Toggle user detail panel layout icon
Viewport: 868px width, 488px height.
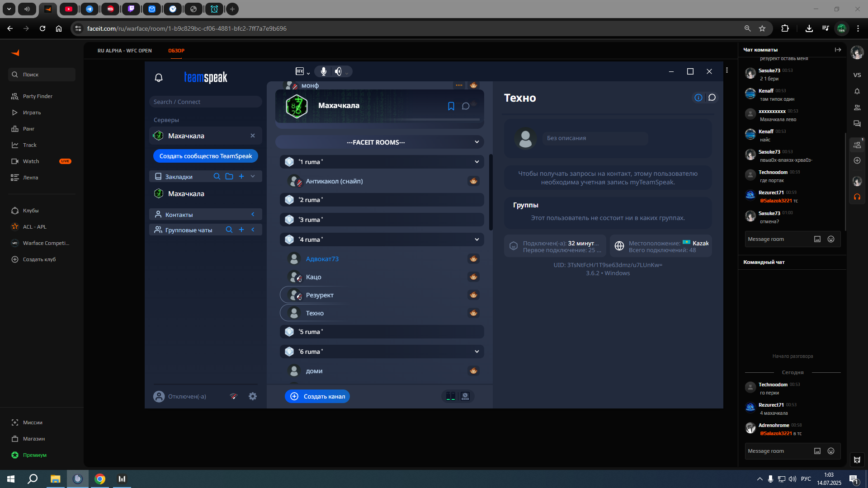click(x=465, y=396)
